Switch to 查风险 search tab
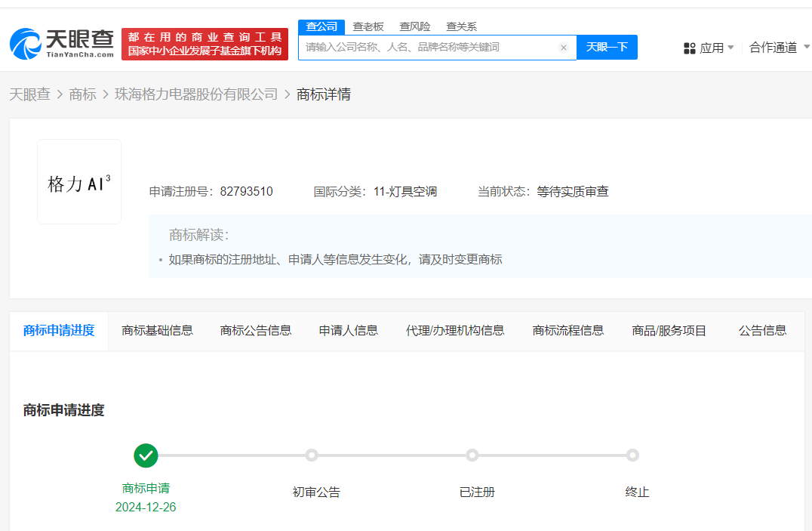Screen dimensions: 812x531 [415, 26]
